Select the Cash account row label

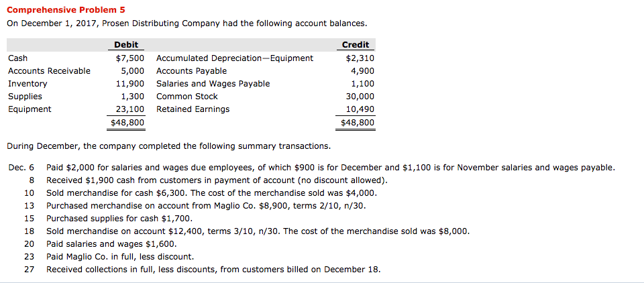[18, 58]
